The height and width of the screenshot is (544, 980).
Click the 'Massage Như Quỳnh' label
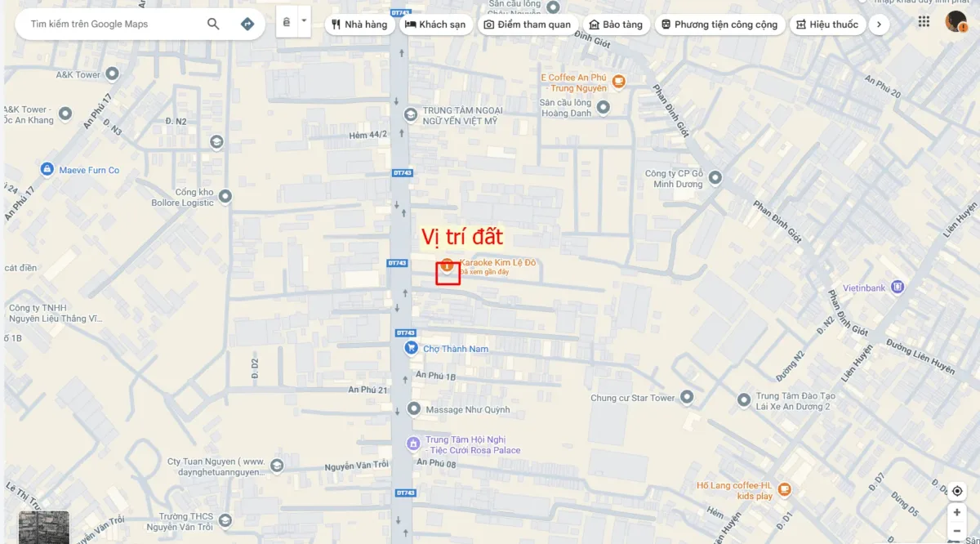pos(467,409)
